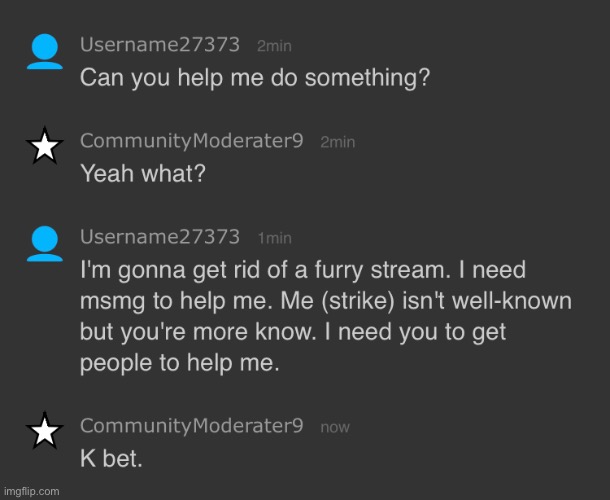
Task: Select the 'Can you help me do something?' message
Action: coord(255,77)
